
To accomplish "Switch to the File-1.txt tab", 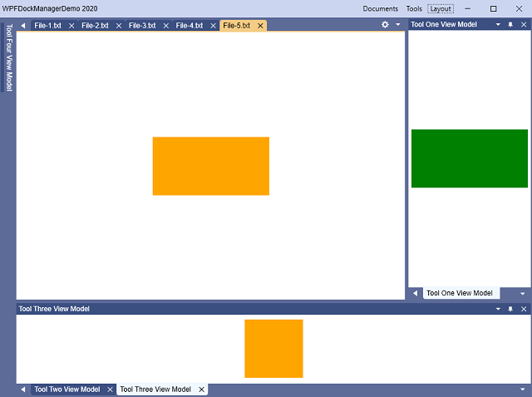I will pos(48,26).
